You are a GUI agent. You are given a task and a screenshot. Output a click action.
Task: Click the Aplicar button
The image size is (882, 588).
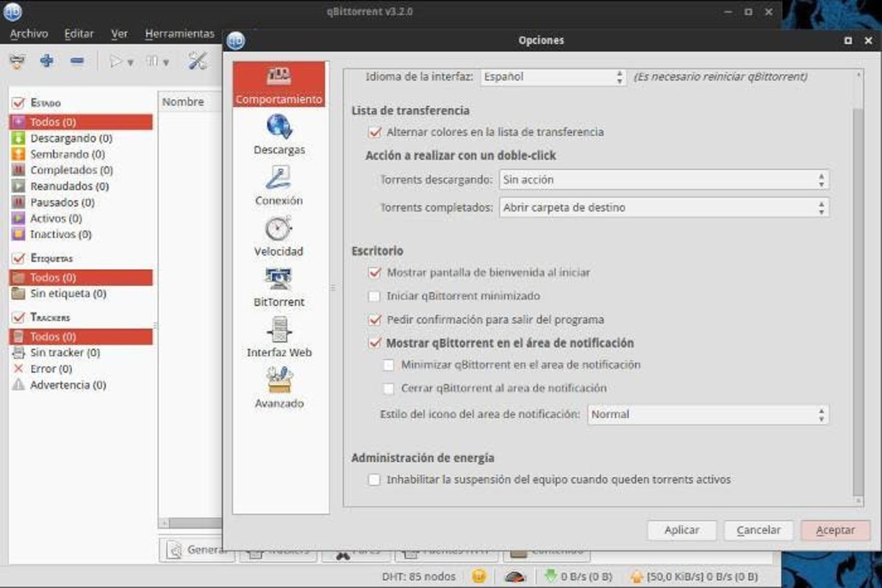coord(681,530)
